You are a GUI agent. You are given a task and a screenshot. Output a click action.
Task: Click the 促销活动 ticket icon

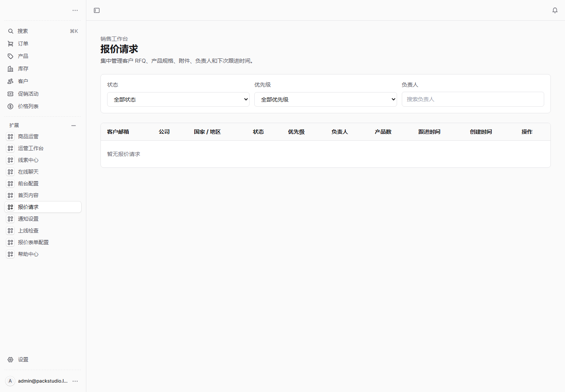(11, 94)
